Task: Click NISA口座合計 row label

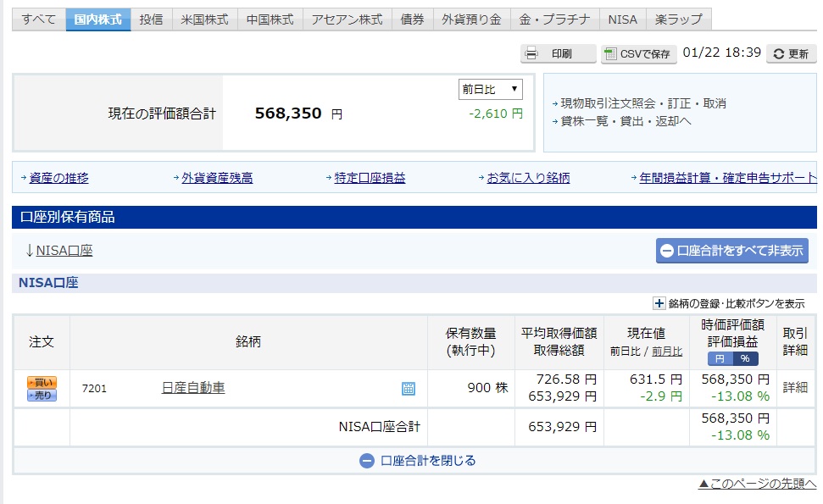Action: coord(380,427)
